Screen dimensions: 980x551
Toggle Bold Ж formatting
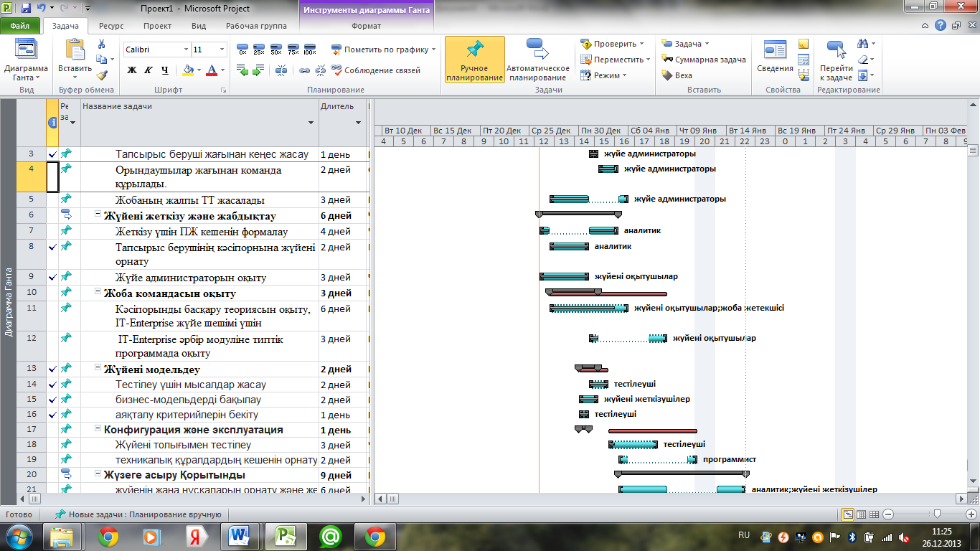(x=132, y=70)
